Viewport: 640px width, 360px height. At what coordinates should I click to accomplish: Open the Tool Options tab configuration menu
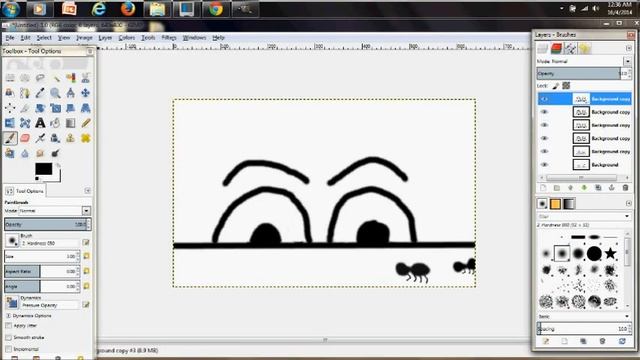(x=88, y=191)
